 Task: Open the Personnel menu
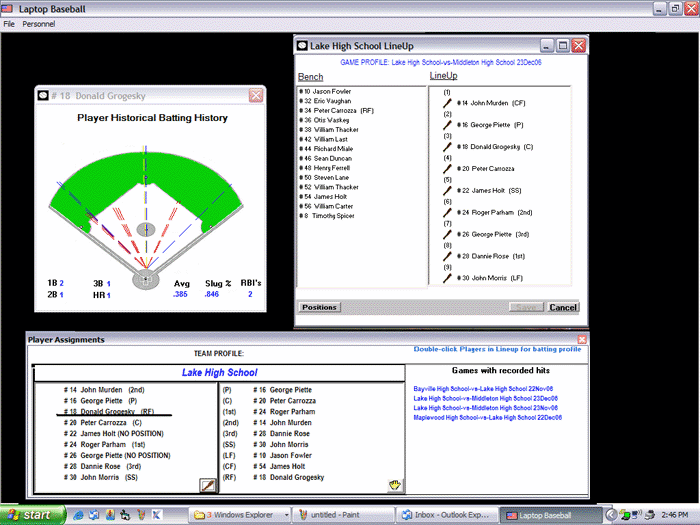coord(38,23)
